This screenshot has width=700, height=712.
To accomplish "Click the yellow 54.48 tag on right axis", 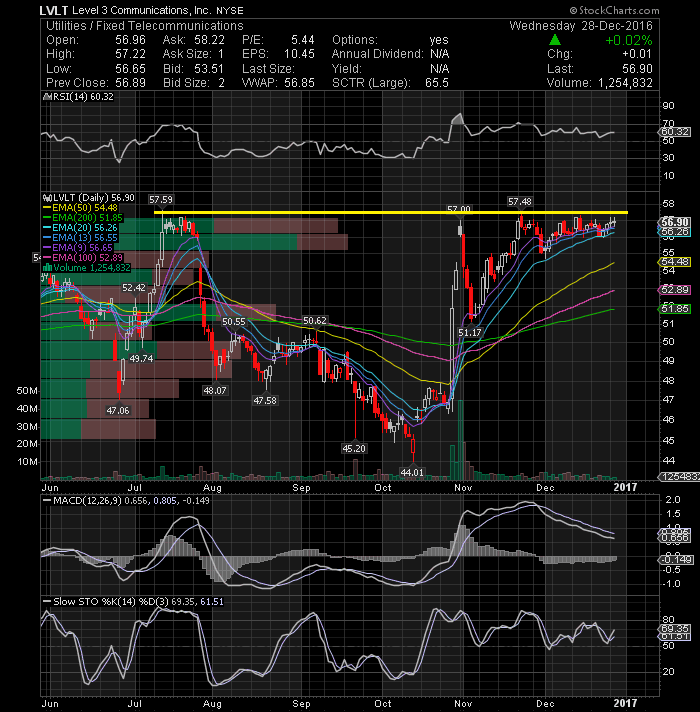I will 675,262.
